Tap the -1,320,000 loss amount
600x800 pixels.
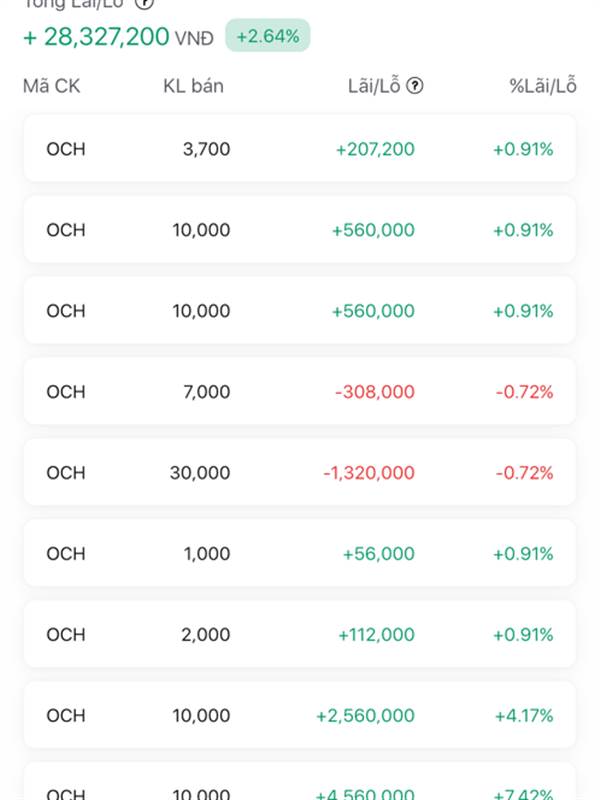[368, 473]
